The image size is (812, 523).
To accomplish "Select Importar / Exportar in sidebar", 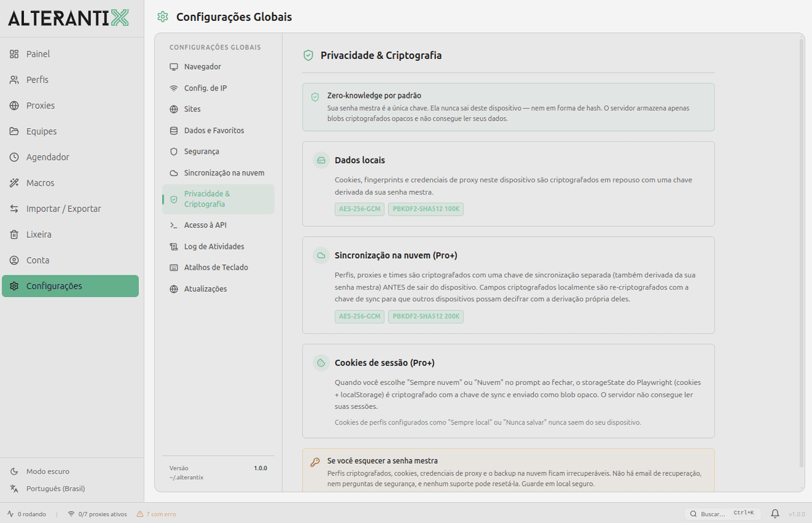I will coord(70,209).
